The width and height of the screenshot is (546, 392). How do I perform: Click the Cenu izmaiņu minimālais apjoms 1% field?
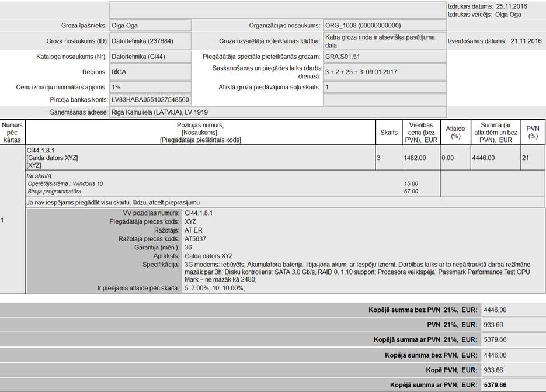point(149,87)
